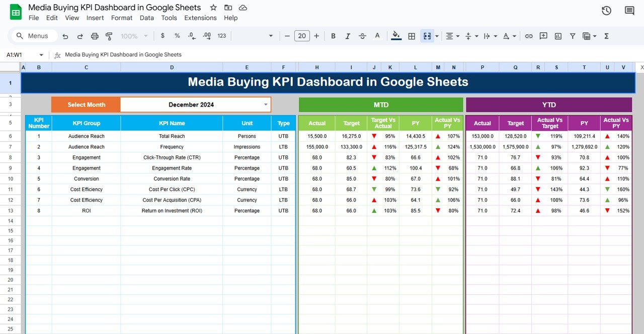Toggle strikethrough formatting
This screenshot has height=334, width=644.
[x=362, y=36]
